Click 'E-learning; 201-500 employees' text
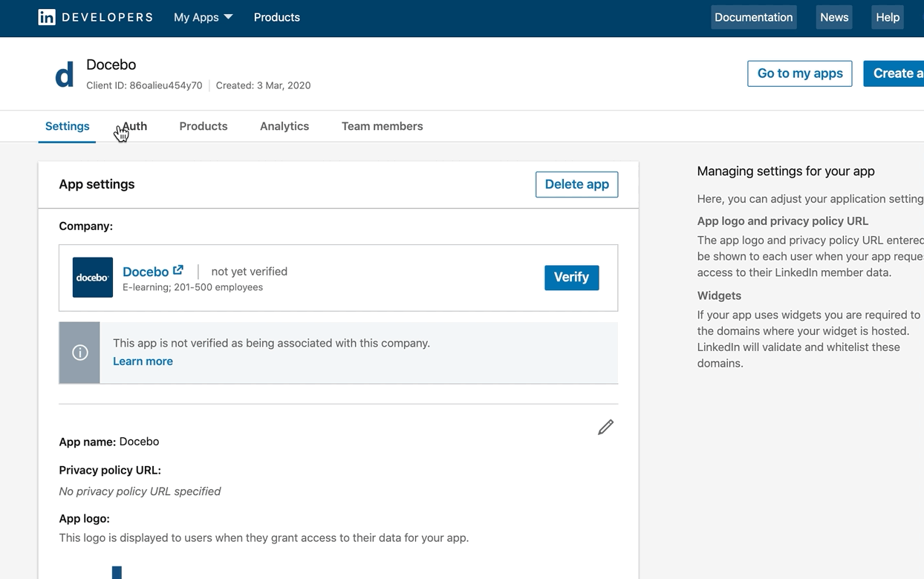Image resolution: width=924 pixels, height=579 pixels. [192, 287]
